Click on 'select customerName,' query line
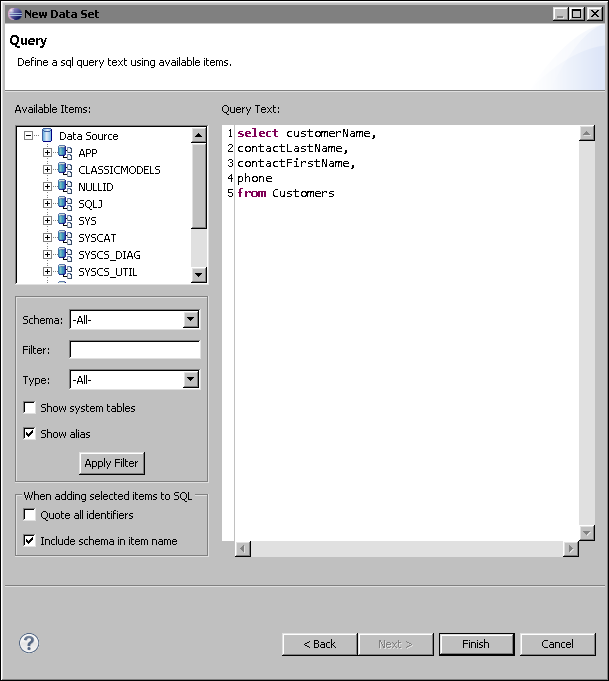 coord(307,133)
